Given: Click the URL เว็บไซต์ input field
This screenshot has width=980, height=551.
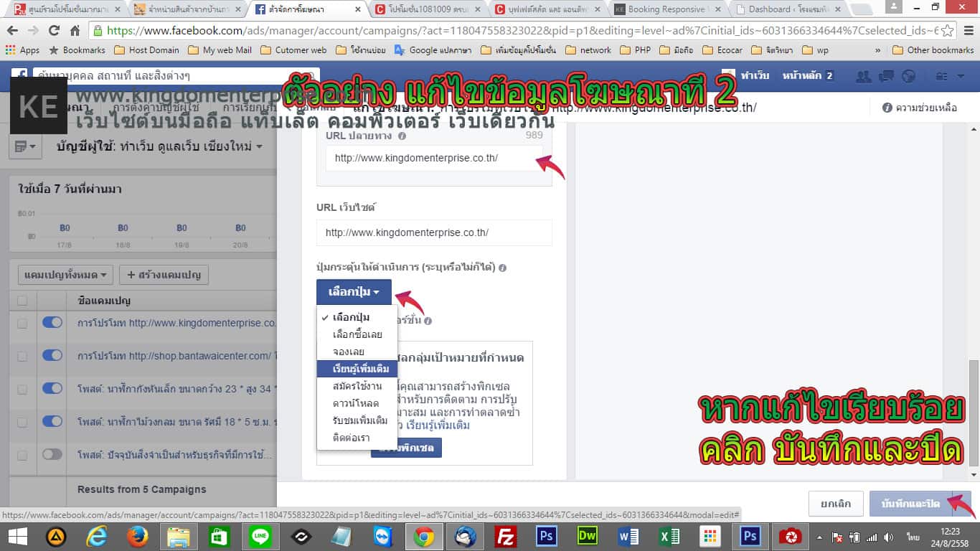Looking at the screenshot, I should (434, 232).
